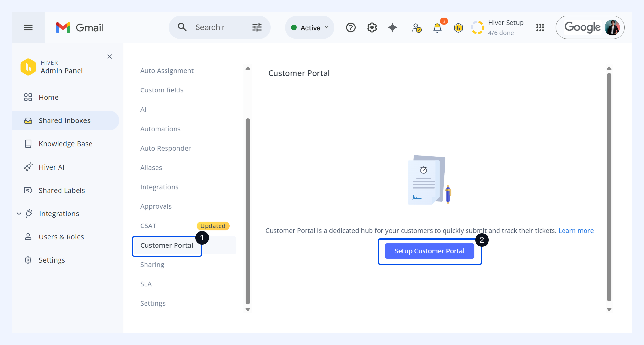Open the Google apps grid icon
Screen dimensions: 644x345
pos(540,27)
